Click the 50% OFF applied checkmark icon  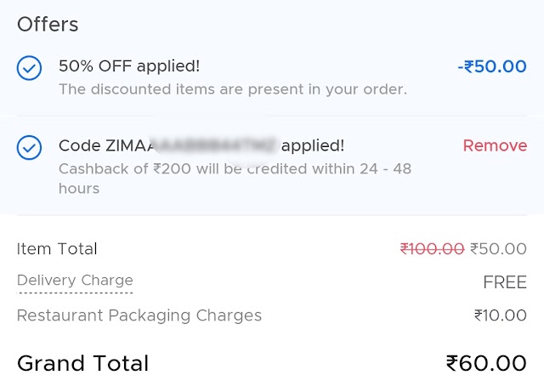click(29, 68)
